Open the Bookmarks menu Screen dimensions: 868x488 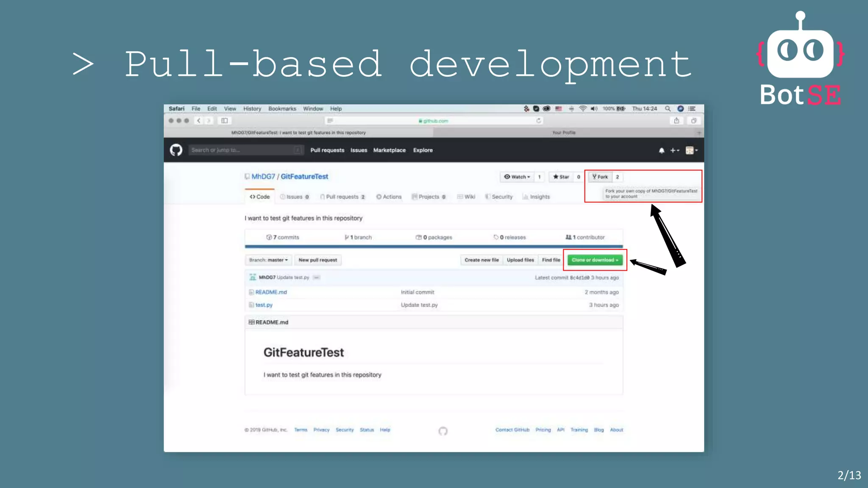(282, 108)
